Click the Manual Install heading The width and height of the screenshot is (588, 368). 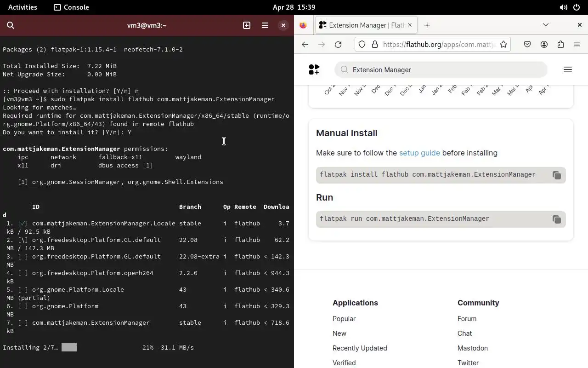pos(347,133)
